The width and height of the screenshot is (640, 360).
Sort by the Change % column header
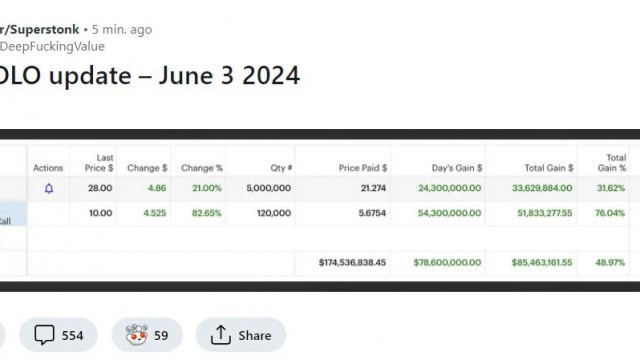(202, 168)
